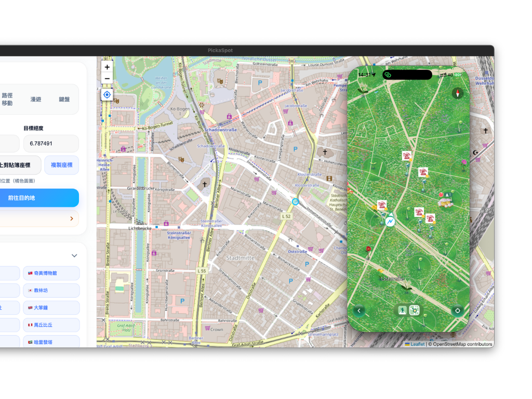Tap the mushroom challenge icon on phone map
Screen dimensions: 532x399
tap(445, 203)
